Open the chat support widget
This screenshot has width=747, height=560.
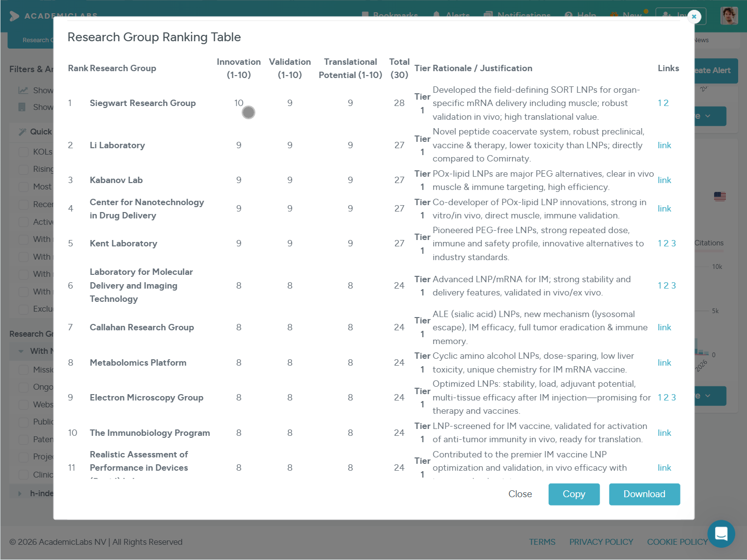pos(721,533)
